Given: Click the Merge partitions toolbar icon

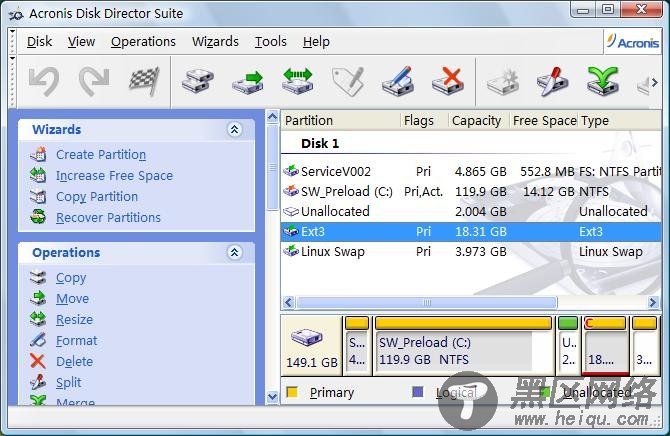Looking at the screenshot, I should (x=603, y=81).
